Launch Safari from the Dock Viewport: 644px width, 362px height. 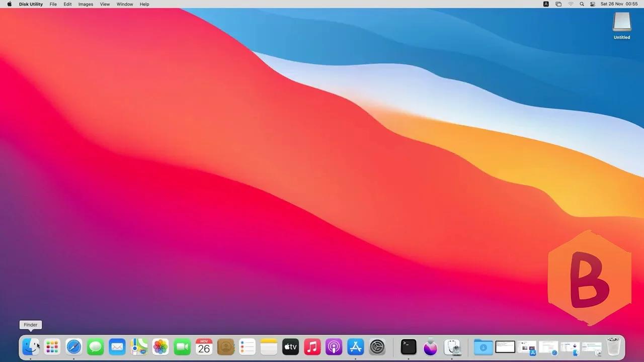tap(73, 346)
